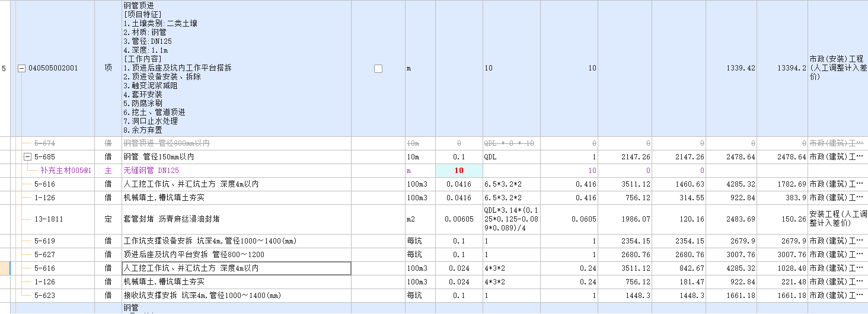Tick the checkbox in row 040505002001

[x=378, y=69]
